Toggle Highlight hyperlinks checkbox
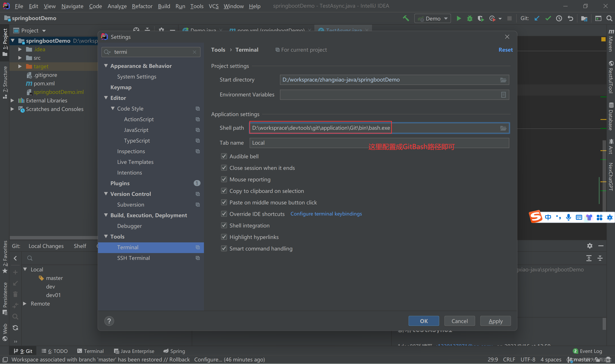Screen dimensions: 615x364 [x=224, y=237]
